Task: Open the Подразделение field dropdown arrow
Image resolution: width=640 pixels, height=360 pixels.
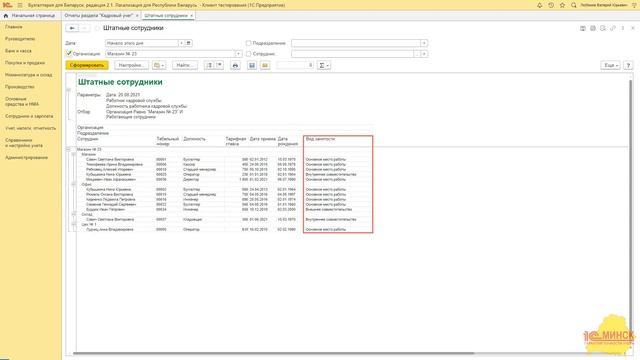Action: coord(424,43)
